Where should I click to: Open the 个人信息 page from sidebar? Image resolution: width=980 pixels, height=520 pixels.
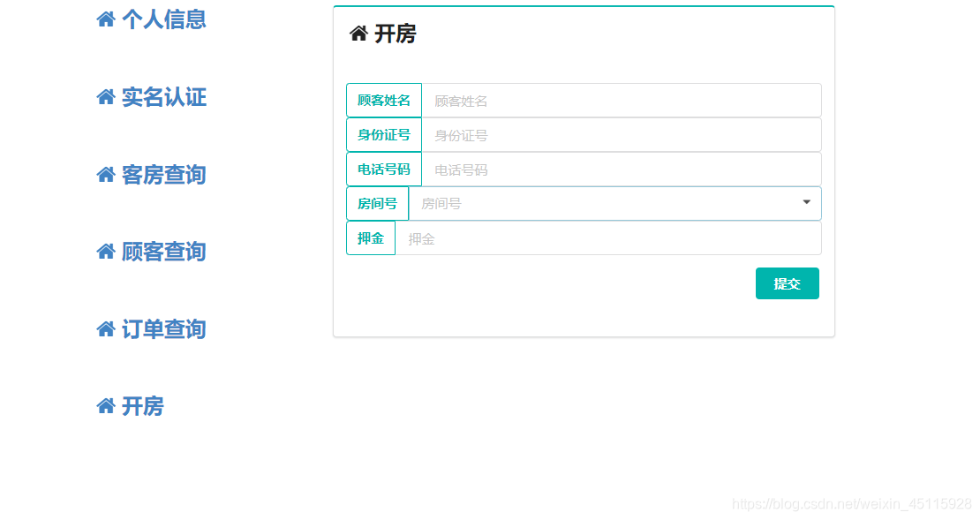[163, 19]
